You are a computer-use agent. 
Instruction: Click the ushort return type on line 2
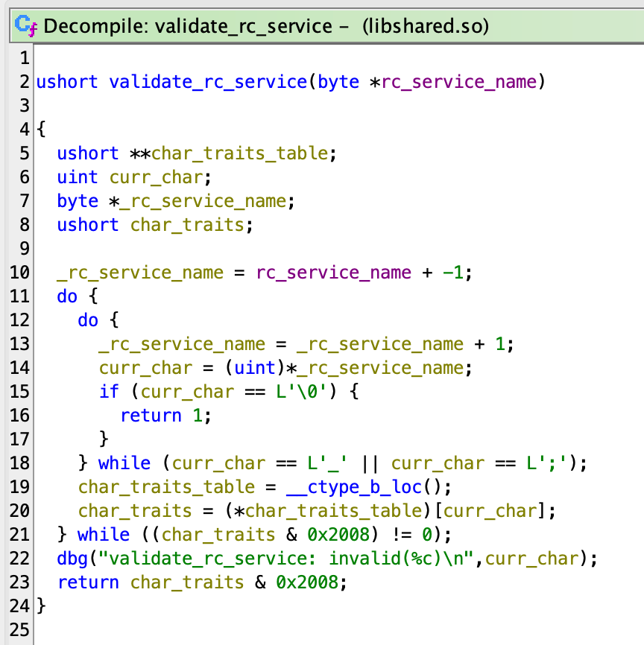pyautogui.click(x=67, y=82)
